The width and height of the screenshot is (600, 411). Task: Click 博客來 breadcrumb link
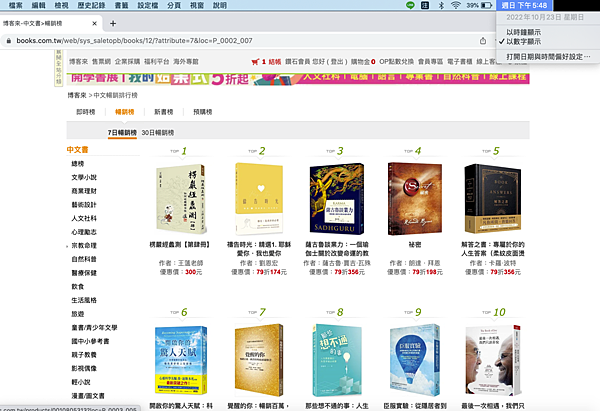(77, 95)
